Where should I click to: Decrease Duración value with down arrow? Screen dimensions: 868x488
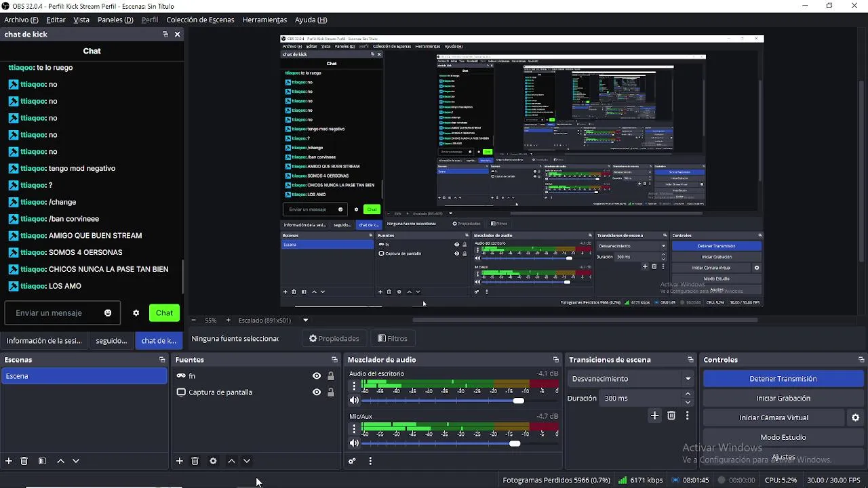[x=688, y=403]
